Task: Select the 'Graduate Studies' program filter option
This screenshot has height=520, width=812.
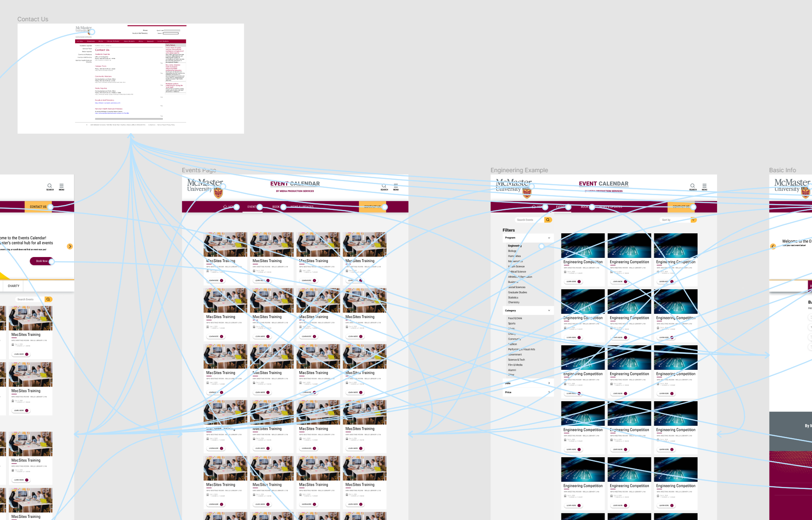Action: coord(517,292)
